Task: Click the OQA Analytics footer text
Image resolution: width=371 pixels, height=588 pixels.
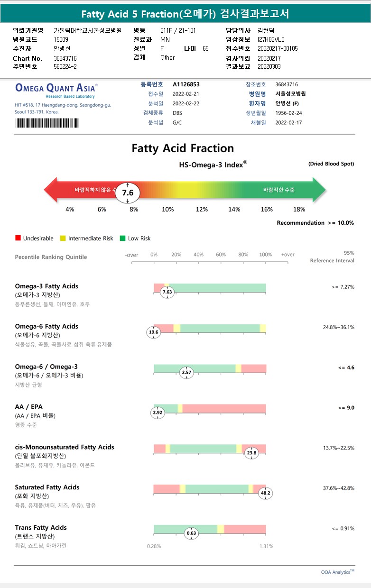Action: tap(337, 572)
